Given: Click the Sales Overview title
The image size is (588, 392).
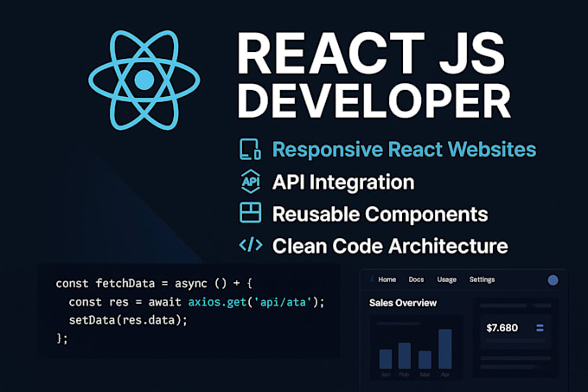Looking at the screenshot, I should pos(403,303).
